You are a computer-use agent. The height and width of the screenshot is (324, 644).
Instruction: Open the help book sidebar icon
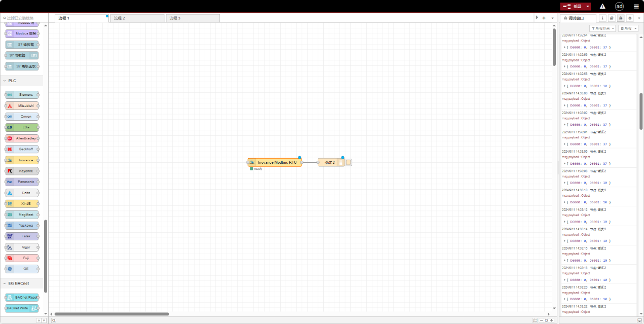[x=612, y=18]
